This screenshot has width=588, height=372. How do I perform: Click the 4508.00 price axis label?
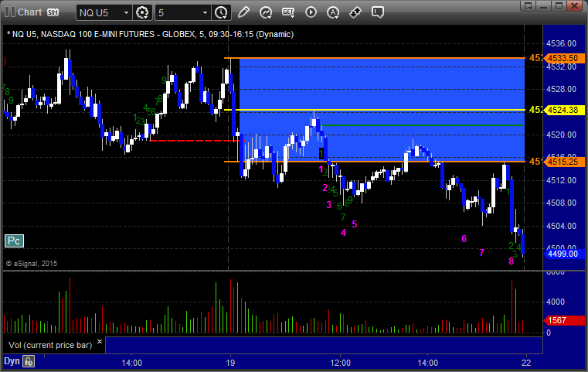562,203
